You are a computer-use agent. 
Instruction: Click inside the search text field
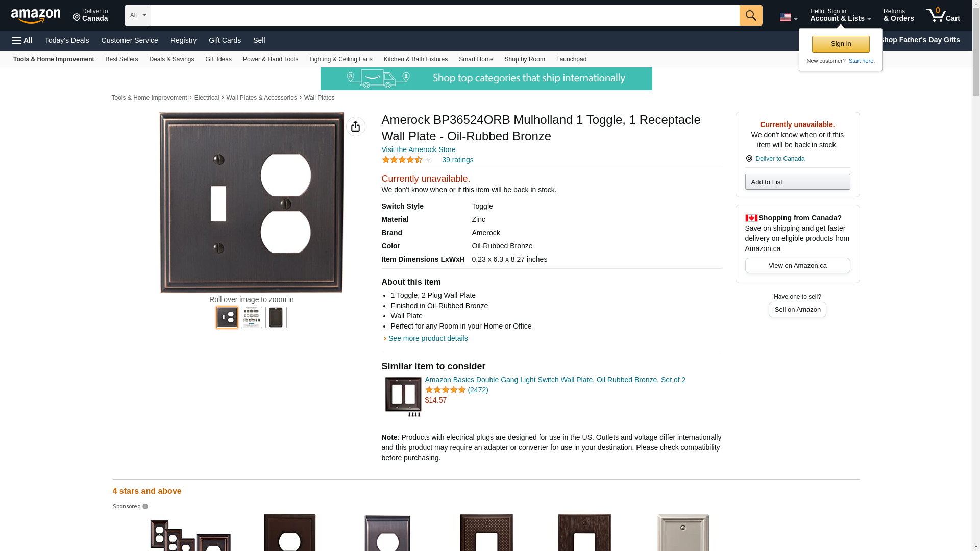[x=445, y=15]
